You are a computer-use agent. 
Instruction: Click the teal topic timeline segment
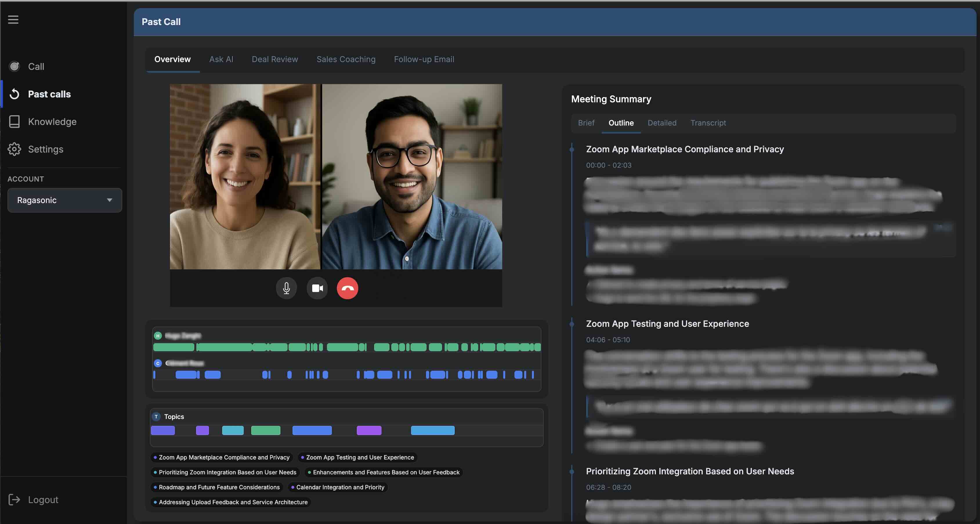233,430
